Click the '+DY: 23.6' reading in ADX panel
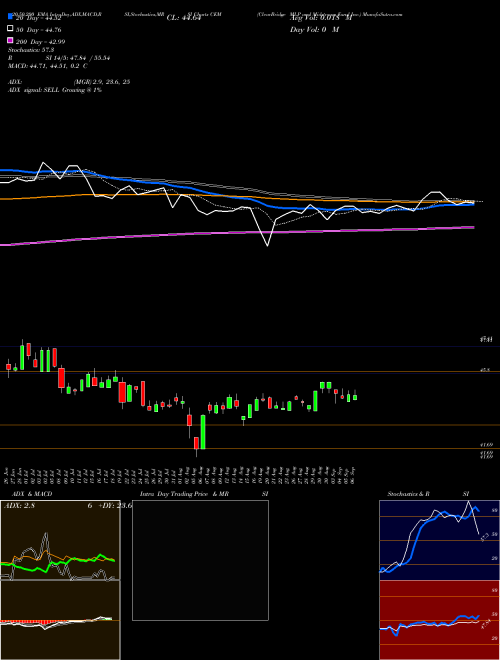 click(x=115, y=506)
